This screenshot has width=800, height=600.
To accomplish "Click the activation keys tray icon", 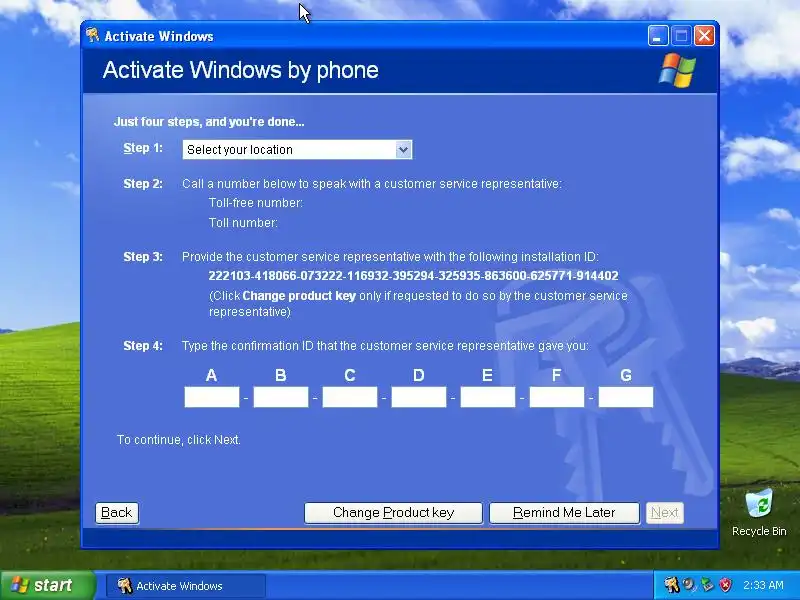I will coord(671,585).
